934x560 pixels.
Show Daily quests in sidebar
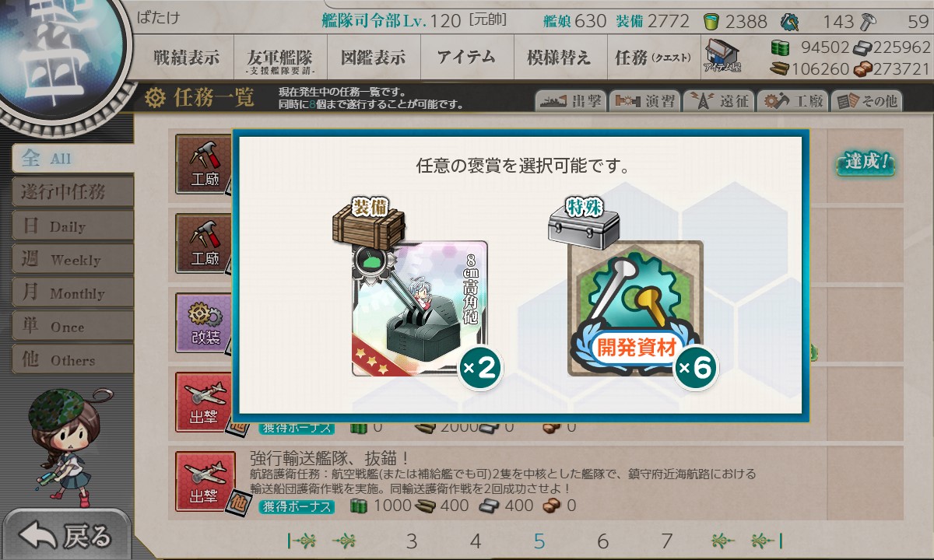(x=72, y=226)
